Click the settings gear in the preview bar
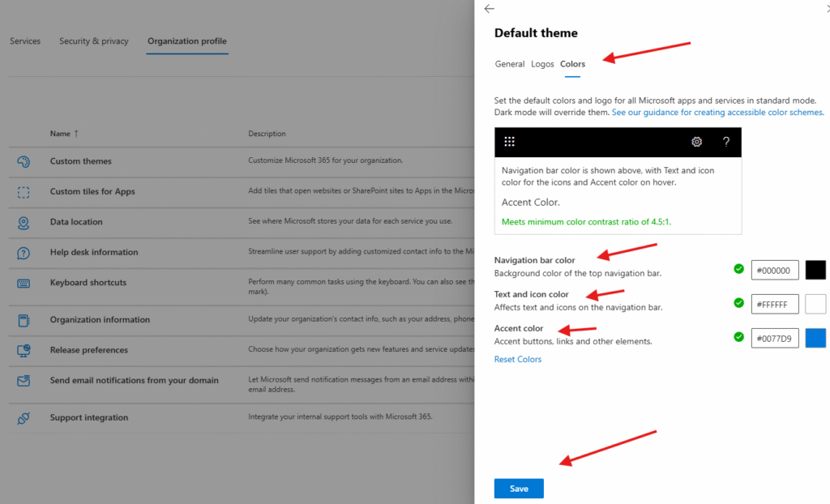The height and width of the screenshot is (504, 830). point(696,142)
